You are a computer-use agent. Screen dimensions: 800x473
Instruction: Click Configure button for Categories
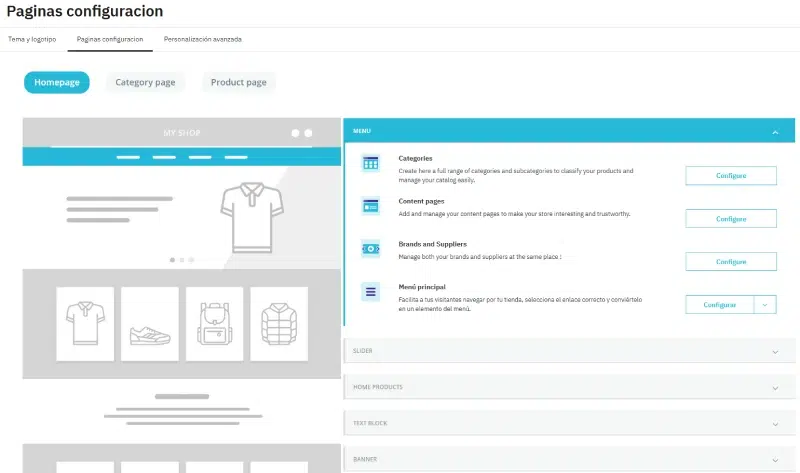click(x=731, y=176)
